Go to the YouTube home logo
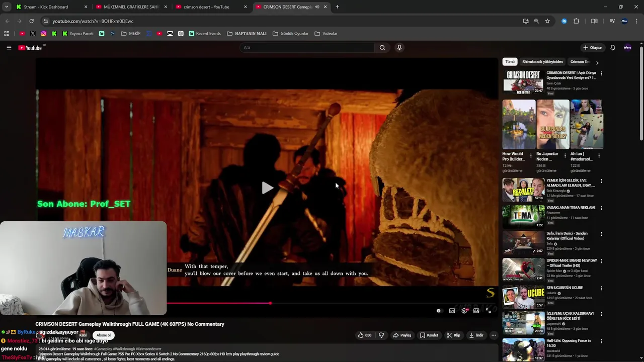This screenshot has height=362, width=644. tap(30, 48)
